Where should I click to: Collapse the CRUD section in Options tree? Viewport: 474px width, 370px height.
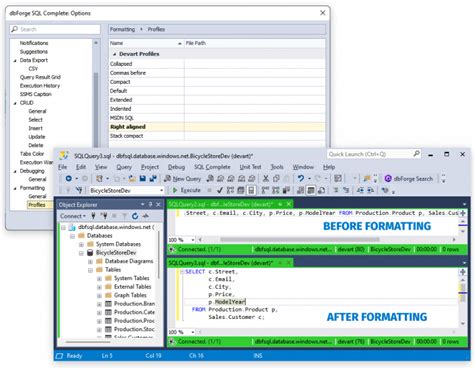tap(15, 103)
